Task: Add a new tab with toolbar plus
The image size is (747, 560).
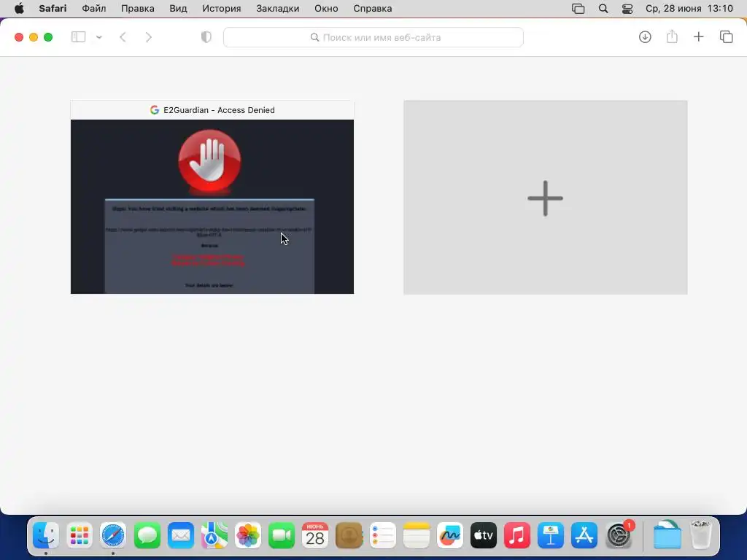Action: 698,36
